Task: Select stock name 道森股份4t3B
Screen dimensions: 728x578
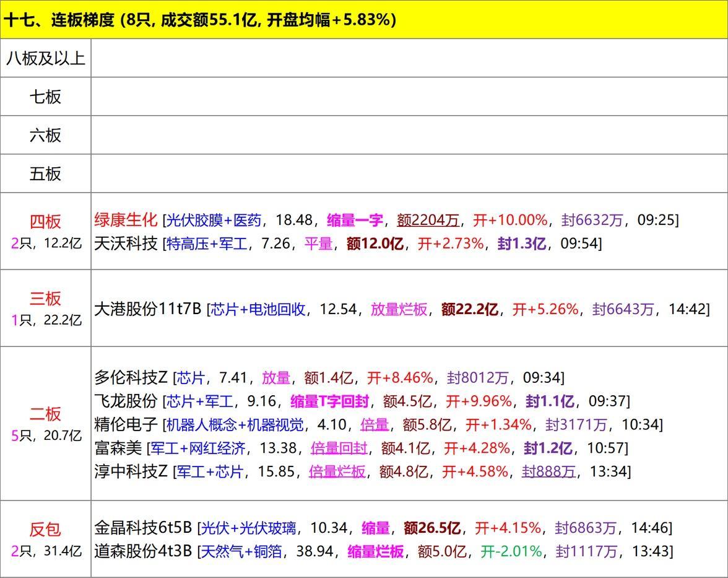Action: pyautogui.click(x=143, y=551)
